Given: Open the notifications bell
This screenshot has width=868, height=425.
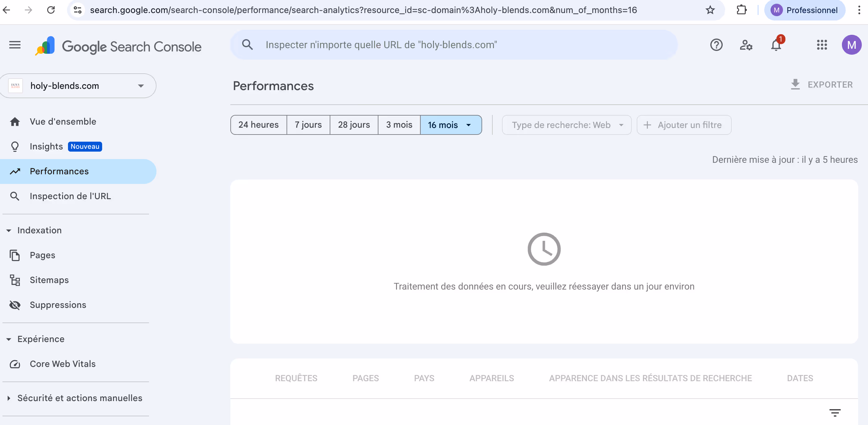Looking at the screenshot, I should click(776, 45).
